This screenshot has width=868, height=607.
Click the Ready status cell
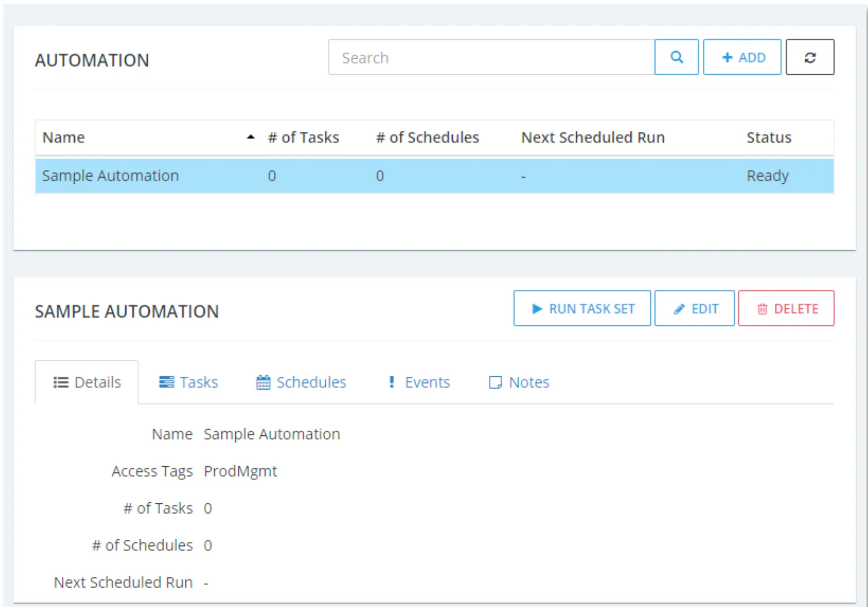[768, 175]
